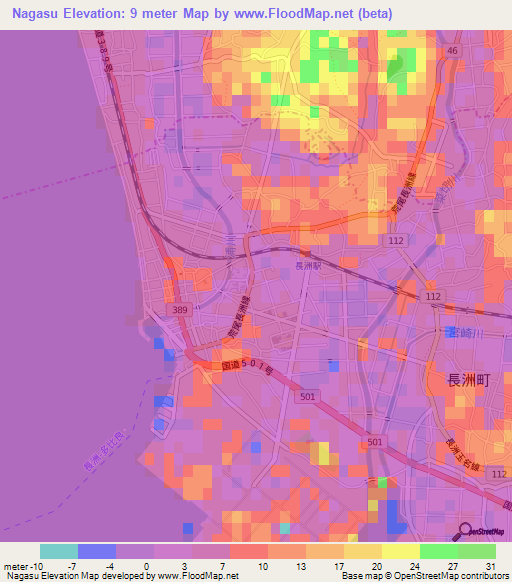
Task: Click the '0' legend value
Action: click(147, 567)
